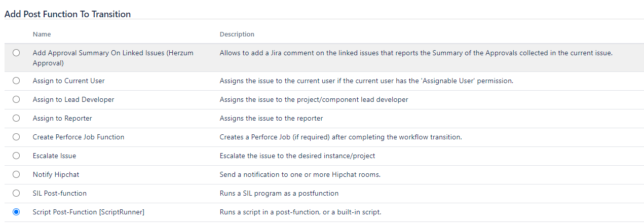The width and height of the screenshot is (644, 223).
Task: Click the 'Notify Hipchat' name label
Action: point(56,174)
